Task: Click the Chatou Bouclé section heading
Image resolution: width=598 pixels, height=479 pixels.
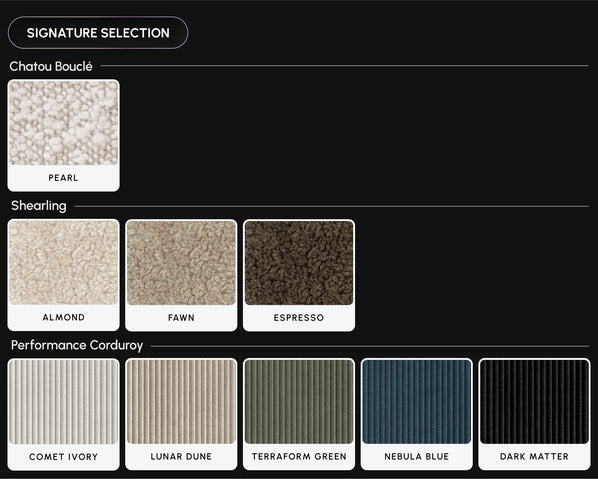Action: (51, 66)
